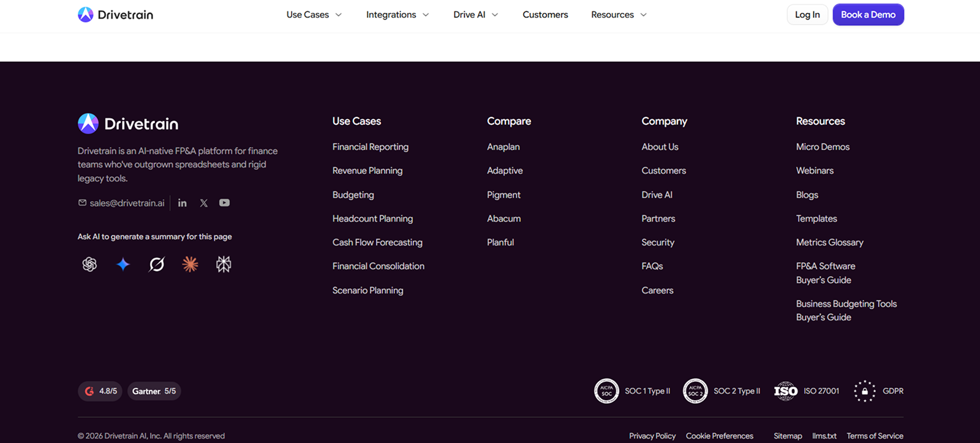Open Cookie Preferences in the footer
The height and width of the screenshot is (443, 980).
(x=720, y=436)
